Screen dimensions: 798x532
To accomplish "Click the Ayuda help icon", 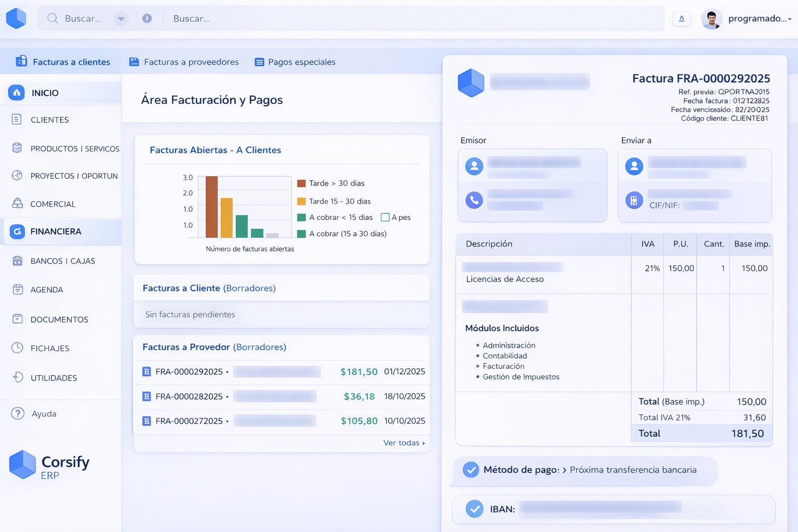I will [18, 414].
